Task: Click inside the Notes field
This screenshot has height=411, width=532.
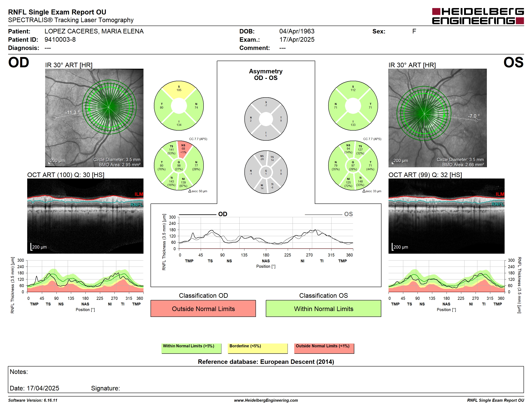Action: (266, 380)
